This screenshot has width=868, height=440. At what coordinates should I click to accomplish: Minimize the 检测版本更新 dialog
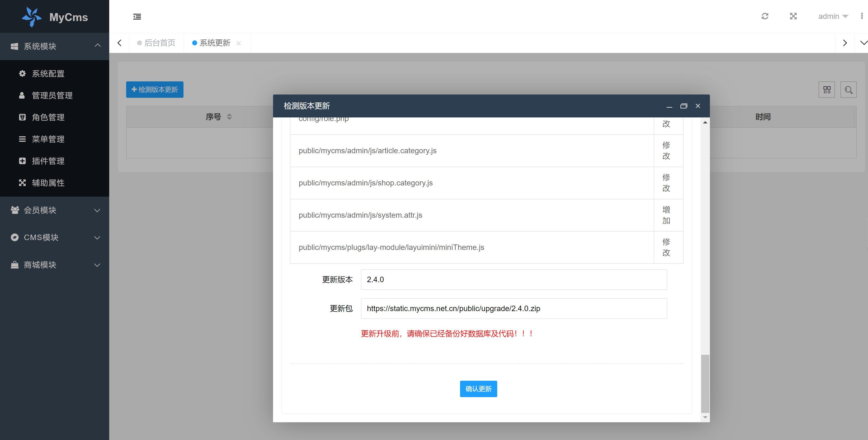click(669, 106)
